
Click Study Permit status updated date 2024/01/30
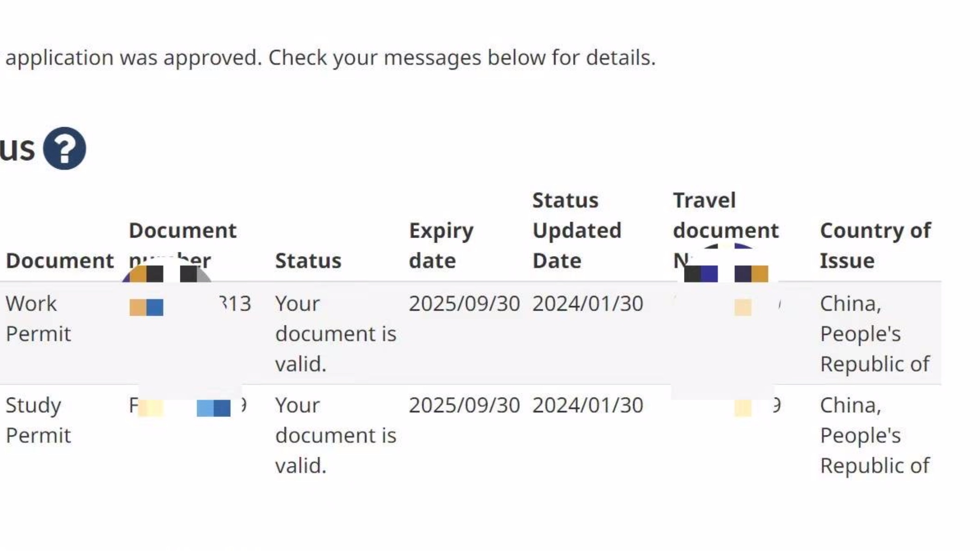588,405
